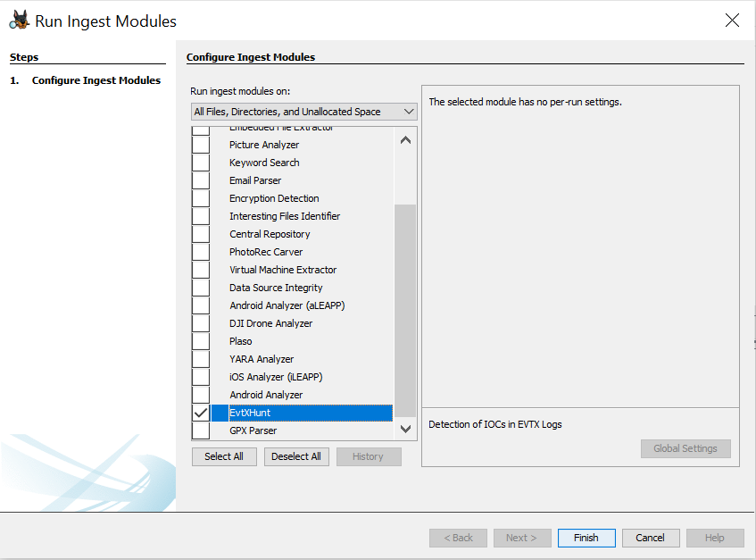The height and width of the screenshot is (560, 756).
Task: Open the 'Run ingest modules on' dropdown
Action: click(303, 112)
